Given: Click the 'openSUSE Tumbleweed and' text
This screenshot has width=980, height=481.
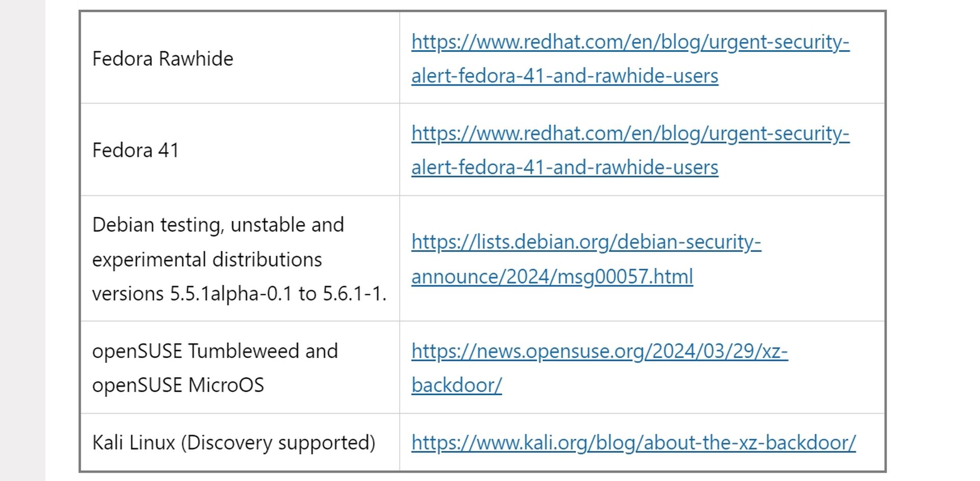Looking at the screenshot, I should [x=215, y=351].
